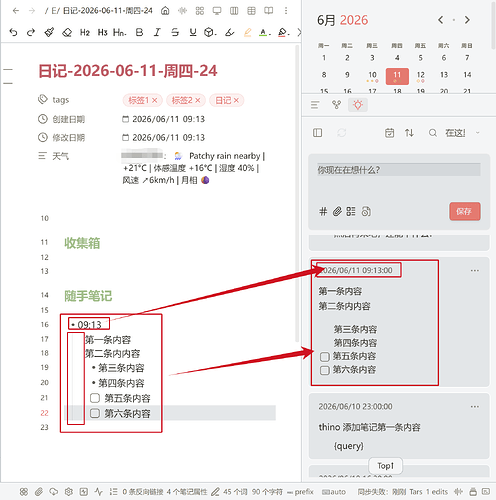Remove the 标签1 tag
496x500 pixels.
pos(155,100)
